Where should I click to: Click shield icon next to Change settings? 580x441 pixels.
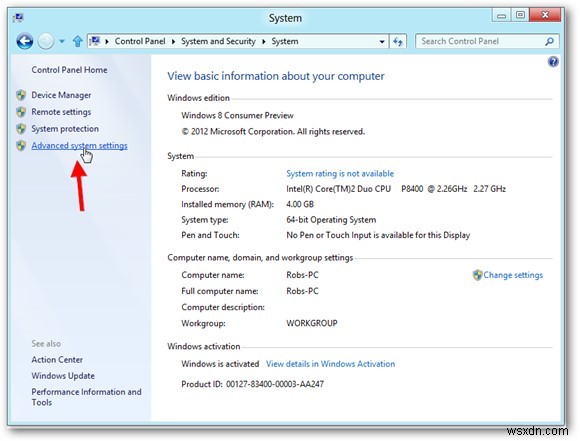(478, 275)
